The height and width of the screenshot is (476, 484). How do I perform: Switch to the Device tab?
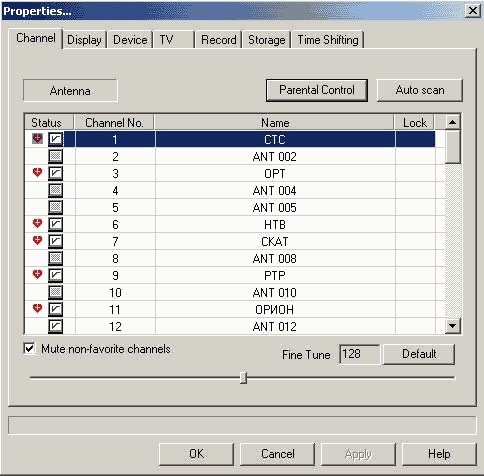click(130, 40)
